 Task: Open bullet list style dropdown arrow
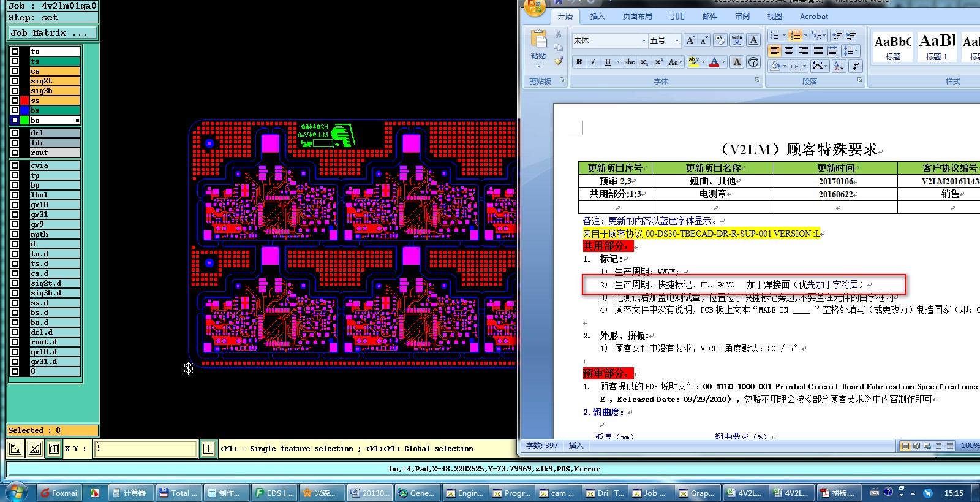click(x=784, y=35)
